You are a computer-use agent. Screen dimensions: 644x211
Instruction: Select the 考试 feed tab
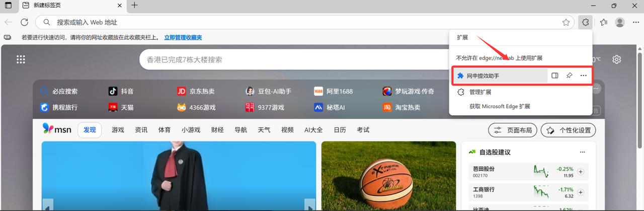363,130
